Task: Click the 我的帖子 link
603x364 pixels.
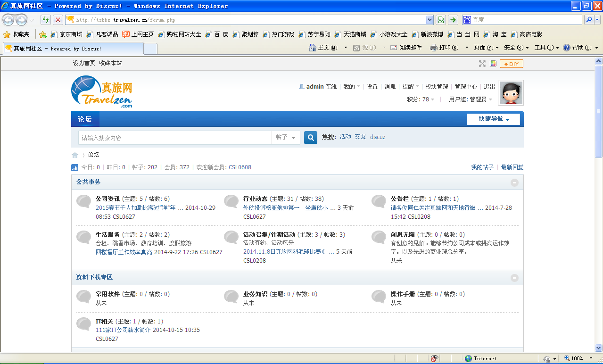Action: coord(482,167)
